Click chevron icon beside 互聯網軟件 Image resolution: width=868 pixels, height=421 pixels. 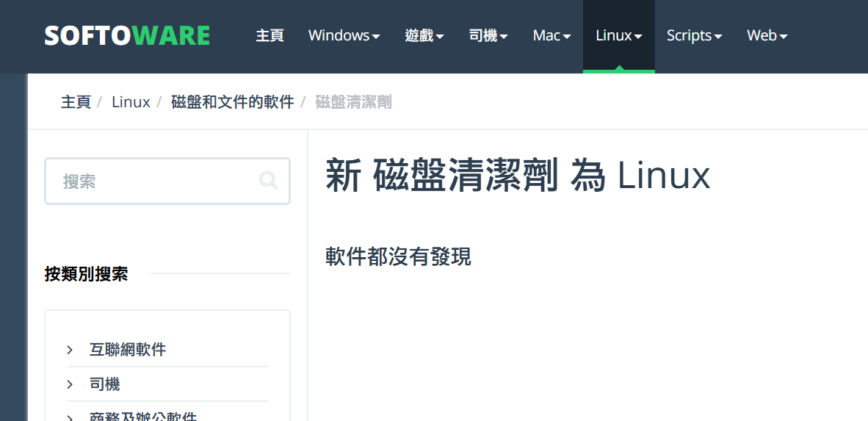pyautogui.click(x=70, y=350)
